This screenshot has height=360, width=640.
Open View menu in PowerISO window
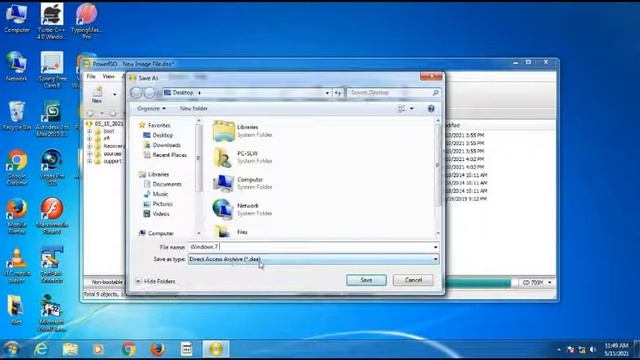(x=108, y=76)
